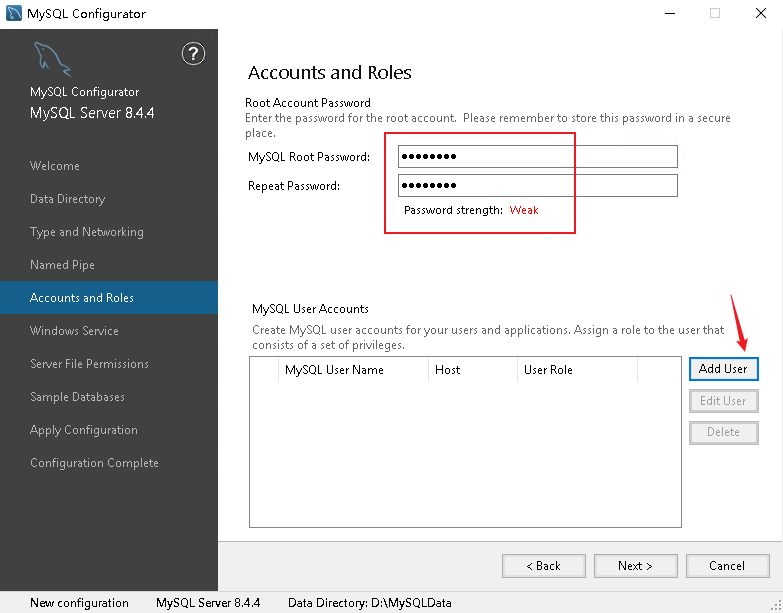Select Type and Networking step
This screenshot has height=613, width=783.
(x=87, y=232)
